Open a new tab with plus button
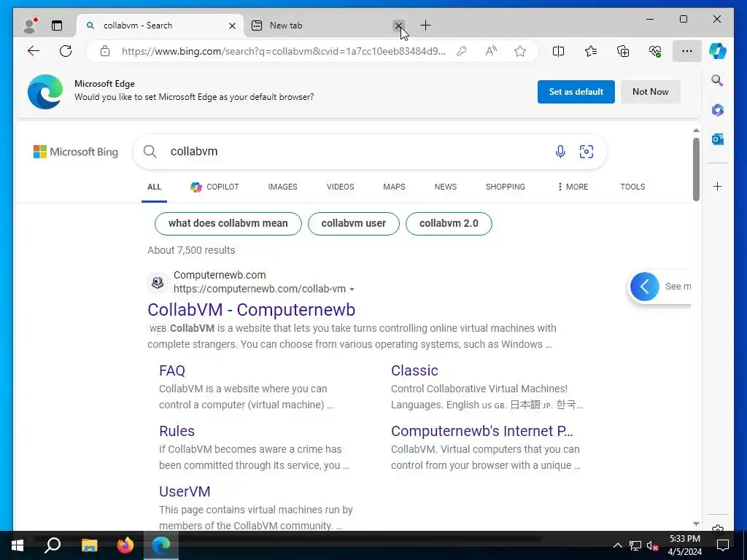Image resolution: width=747 pixels, height=560 pixels. (425, 26)
